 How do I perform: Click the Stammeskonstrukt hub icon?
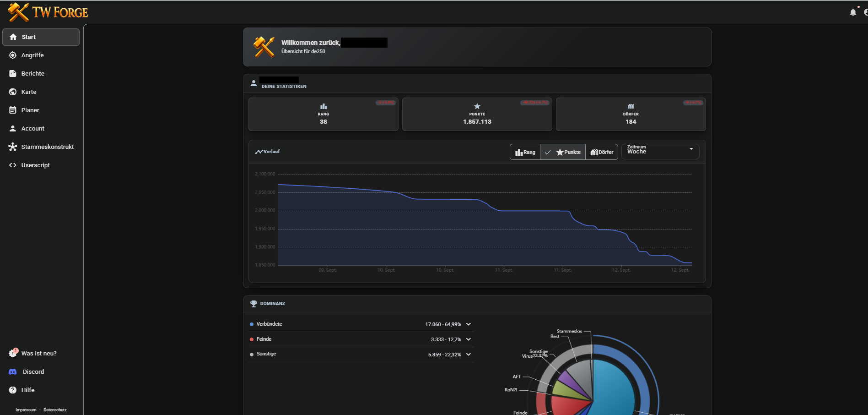click(13, 147)
